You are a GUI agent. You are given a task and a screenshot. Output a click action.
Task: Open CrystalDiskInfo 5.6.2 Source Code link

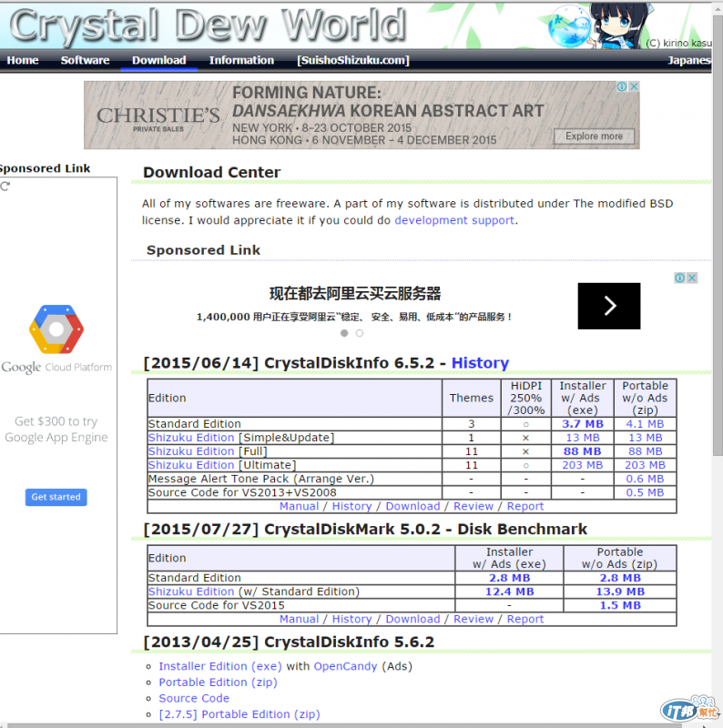194,698
